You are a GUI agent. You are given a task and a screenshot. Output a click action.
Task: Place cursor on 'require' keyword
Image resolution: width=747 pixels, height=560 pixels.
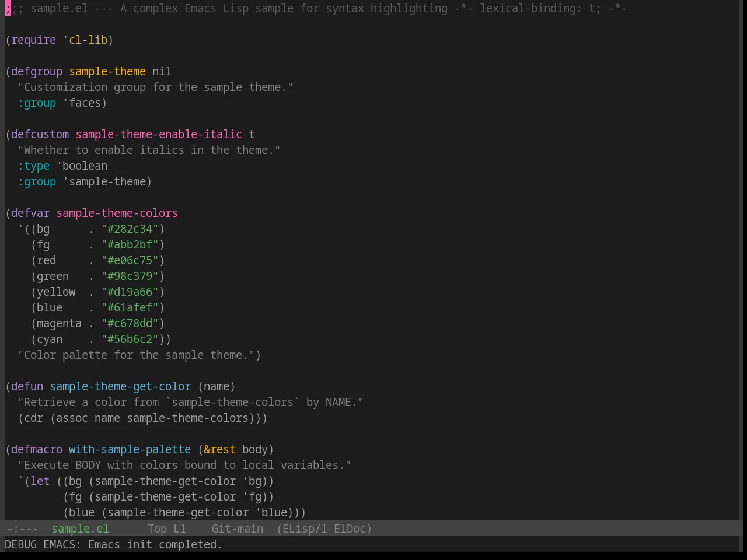(x=33, y=40)
